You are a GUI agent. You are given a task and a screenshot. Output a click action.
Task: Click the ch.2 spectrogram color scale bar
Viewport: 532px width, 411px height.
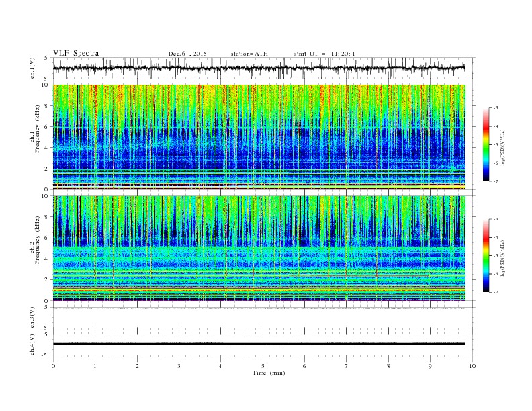click(486, 255)
